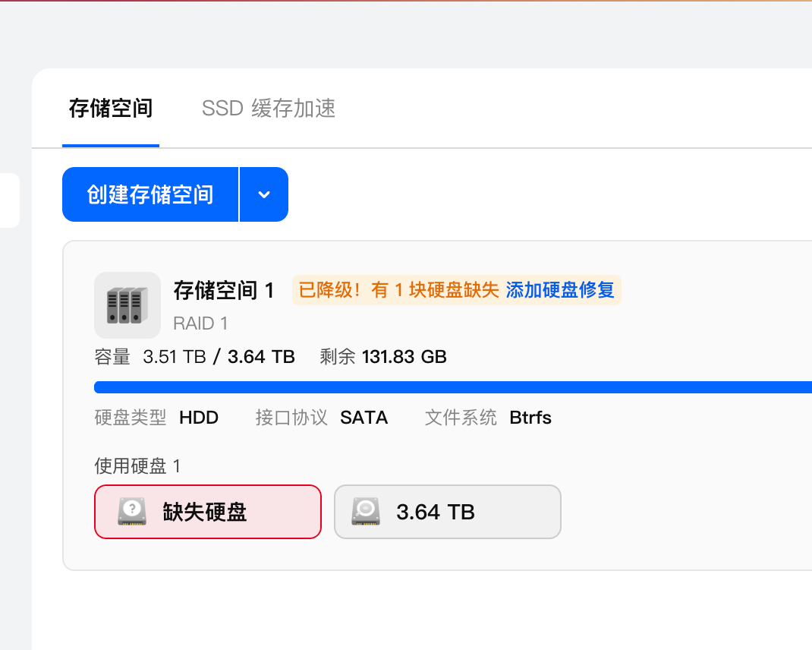Click the 接口协议 SATA value
The image size is (812, 650).
coord(364,418)
